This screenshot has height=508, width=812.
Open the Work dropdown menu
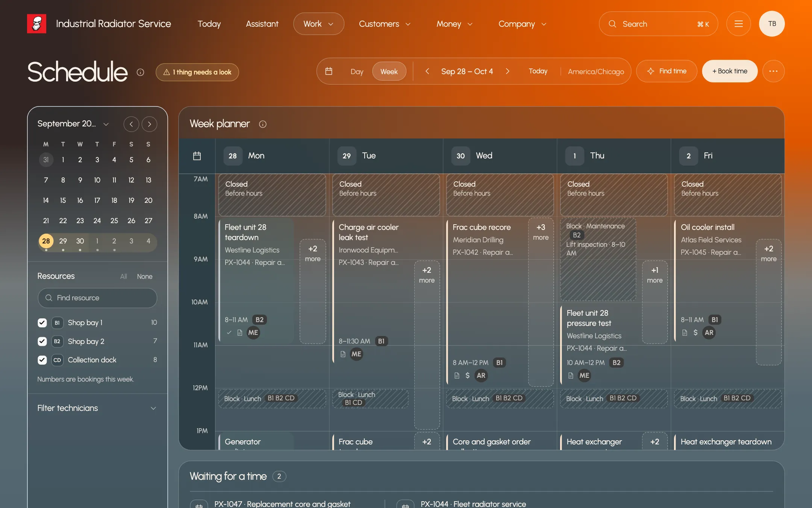(x=318, y=24)
